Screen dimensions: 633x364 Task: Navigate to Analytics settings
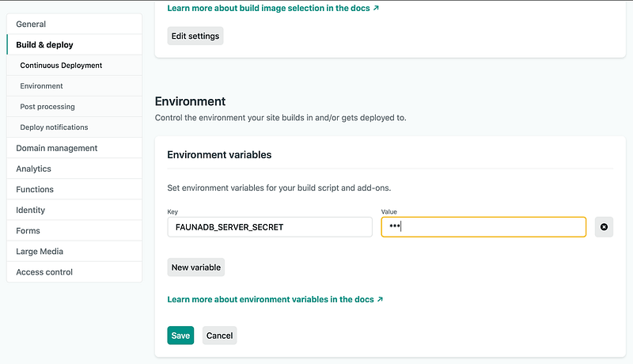pos(33,169)
